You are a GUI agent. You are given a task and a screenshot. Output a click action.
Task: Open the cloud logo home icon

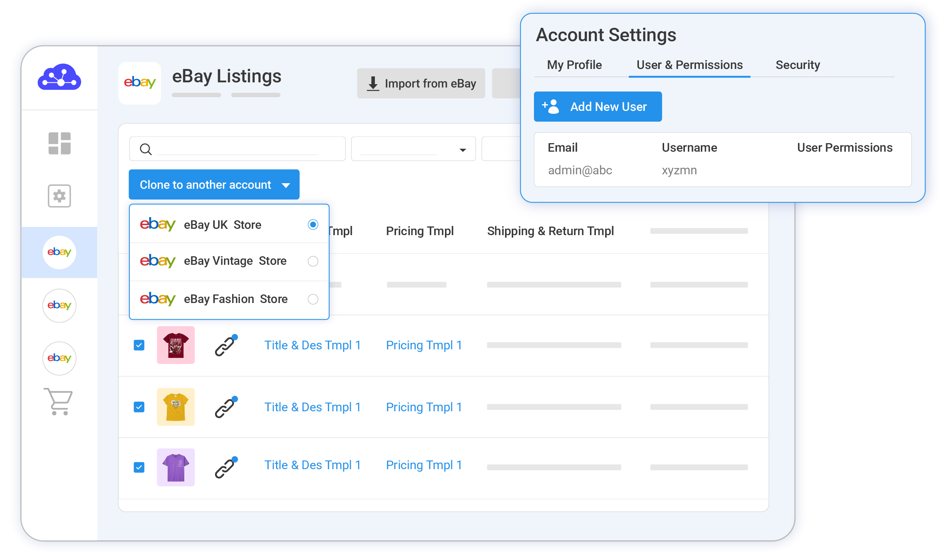(59, 77)
